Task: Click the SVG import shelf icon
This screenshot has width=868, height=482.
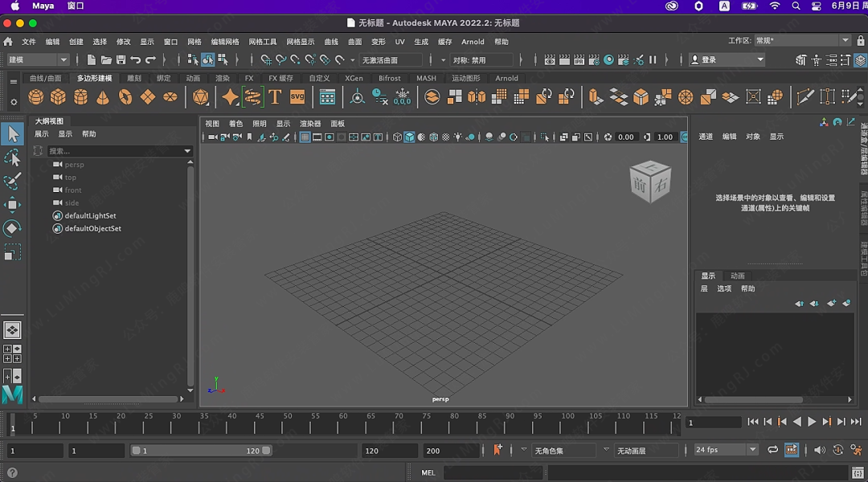Action: pos(297,97)
